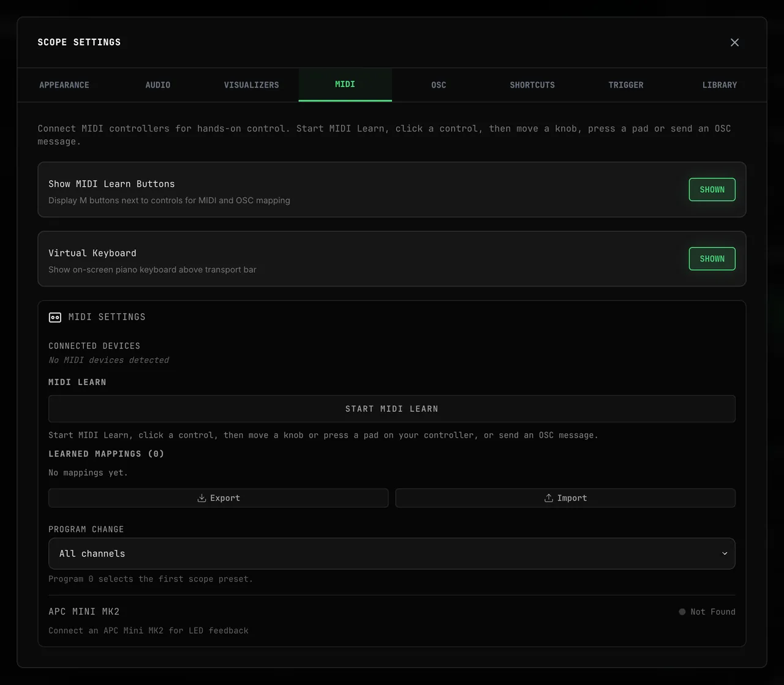Open the Visualizers tab
The image size is (784, 685).
pos(251,85)
